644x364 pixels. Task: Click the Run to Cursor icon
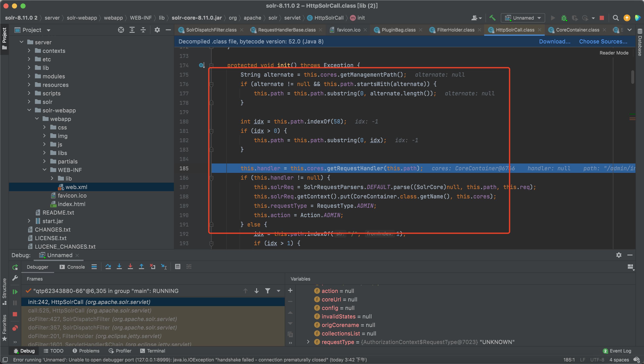tap(164, 267)
